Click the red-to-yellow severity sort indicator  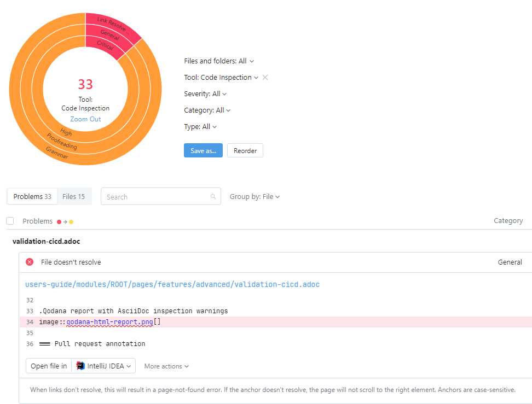[65, 222]
